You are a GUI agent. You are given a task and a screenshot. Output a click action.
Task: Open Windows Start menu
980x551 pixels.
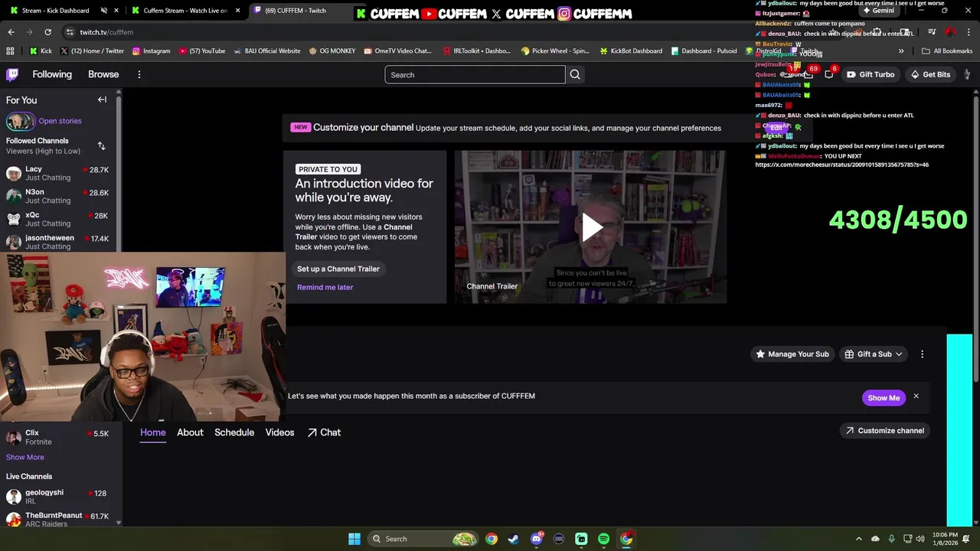click(x=354, y=539)
